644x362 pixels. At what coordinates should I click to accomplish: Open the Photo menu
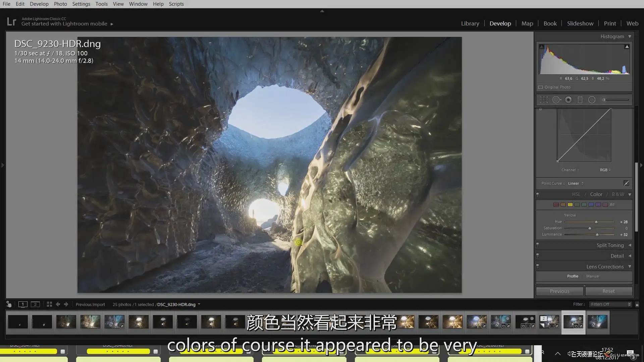[60, 4]
